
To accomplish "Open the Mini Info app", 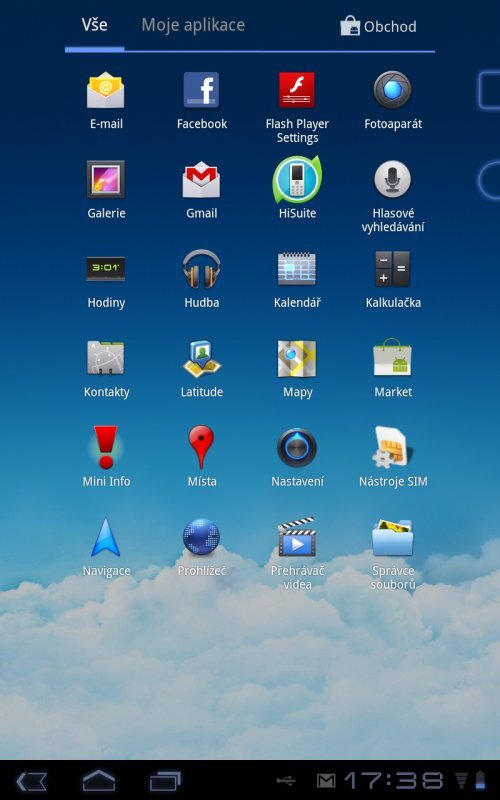I will point(106,447).
